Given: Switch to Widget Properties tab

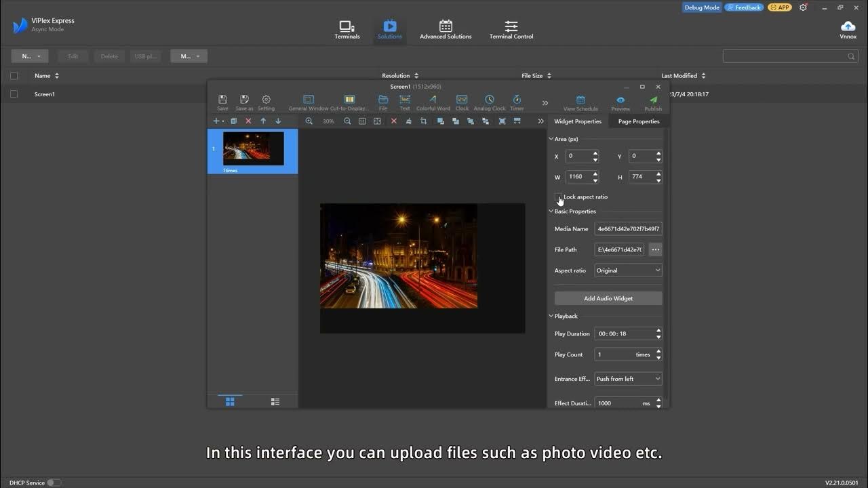Looking at the screenshot, I should (x=578, y=121).
